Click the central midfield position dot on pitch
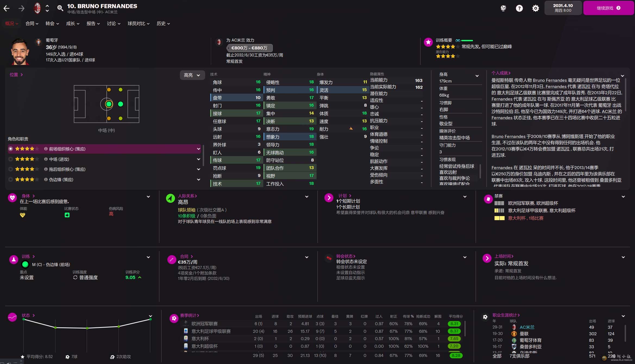Viewport: 635px width, 364px height. tap(109, 104)
